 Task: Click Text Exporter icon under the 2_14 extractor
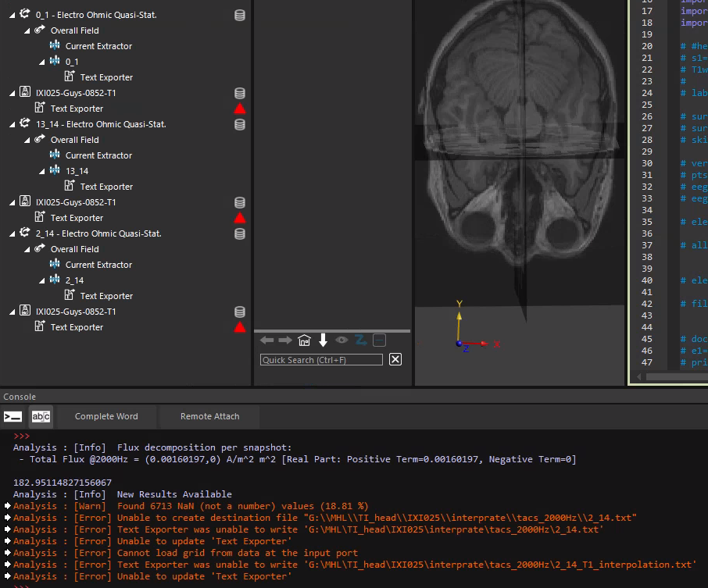pyautogui.click(x=69, y=294)
